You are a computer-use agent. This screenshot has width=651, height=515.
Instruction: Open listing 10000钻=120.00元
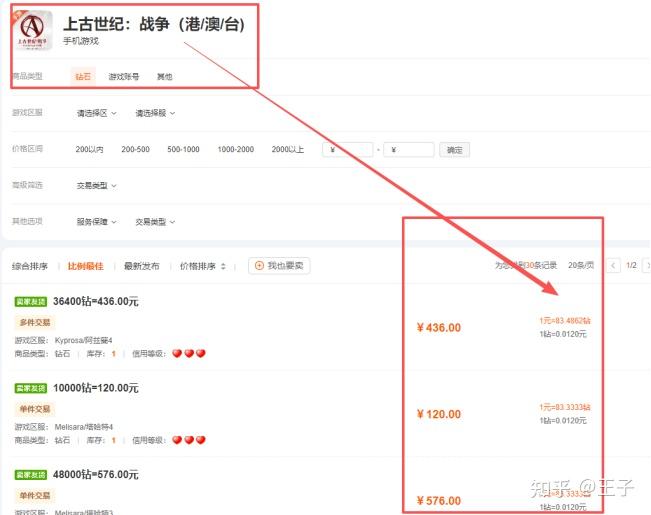(95, 388)
